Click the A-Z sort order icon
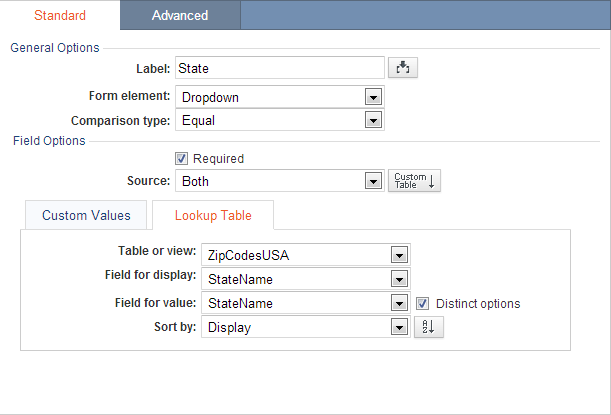 [x=429, y=327]
